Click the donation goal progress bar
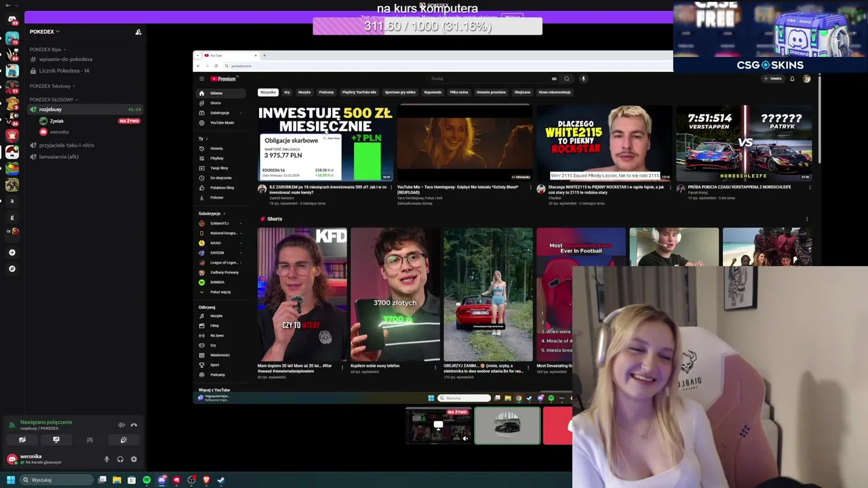The height and width of the screenshot is (488, 868). [427, 26]
